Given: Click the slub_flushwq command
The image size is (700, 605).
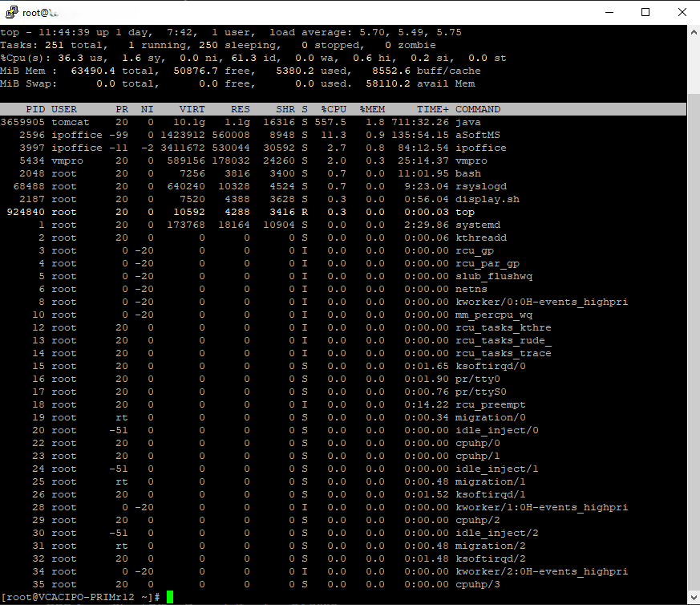Looking at the screenshot, I should [x=494, y=277].
